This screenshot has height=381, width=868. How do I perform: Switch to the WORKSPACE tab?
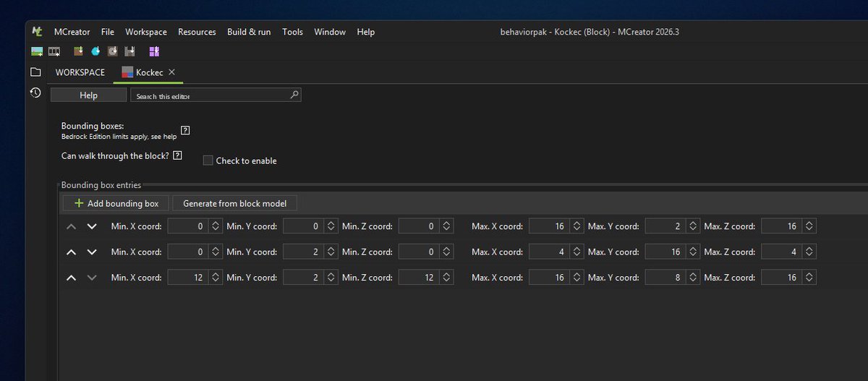[80, 72]
